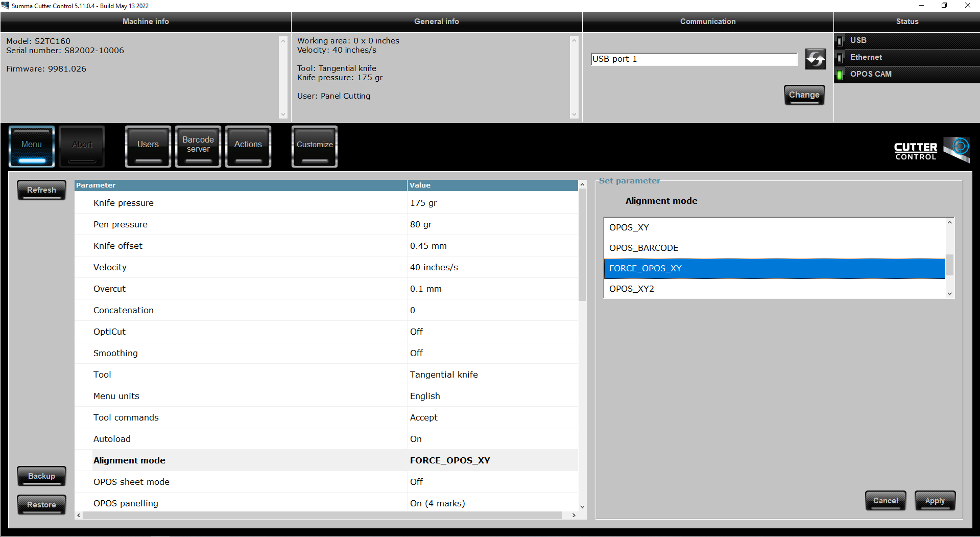Open the Customize section
Image resolution: width=980 pixels, height=537 pixels.
pyautogui.click(x=315, y=146)
